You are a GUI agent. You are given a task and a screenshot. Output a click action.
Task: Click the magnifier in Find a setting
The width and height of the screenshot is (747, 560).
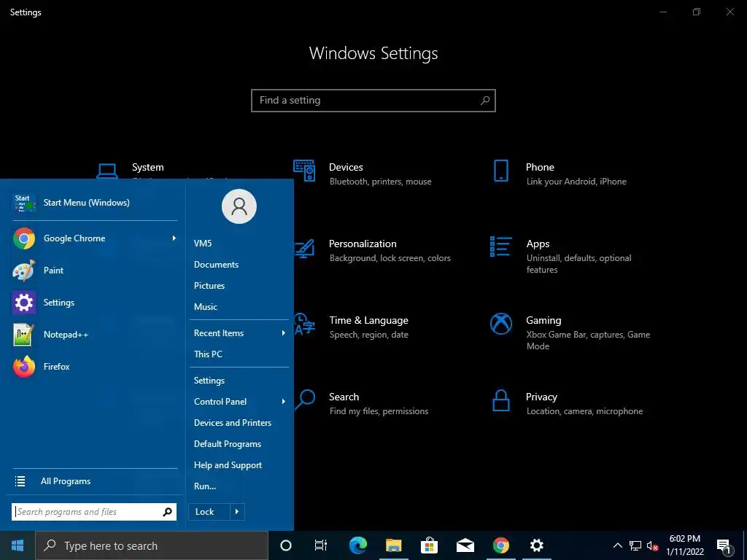[485, 101]
